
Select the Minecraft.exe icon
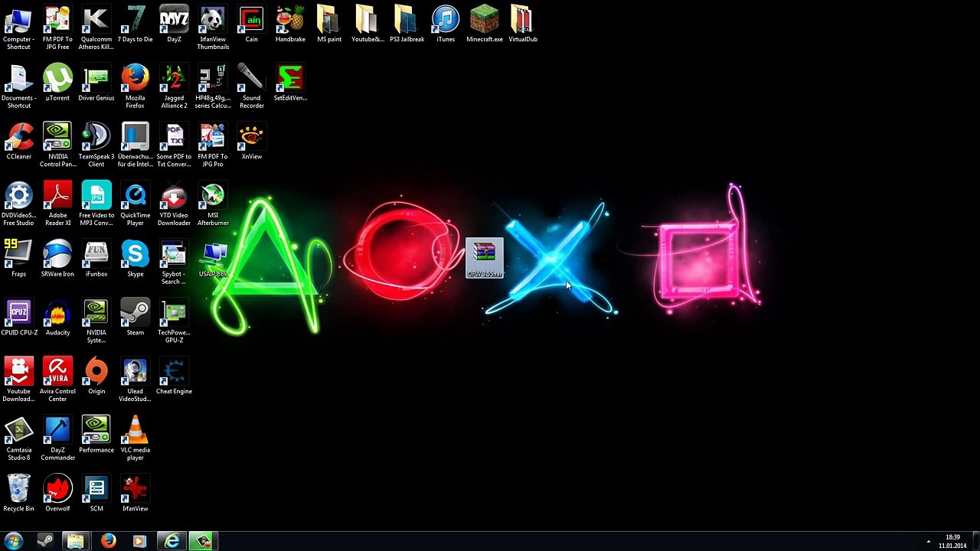485,24
